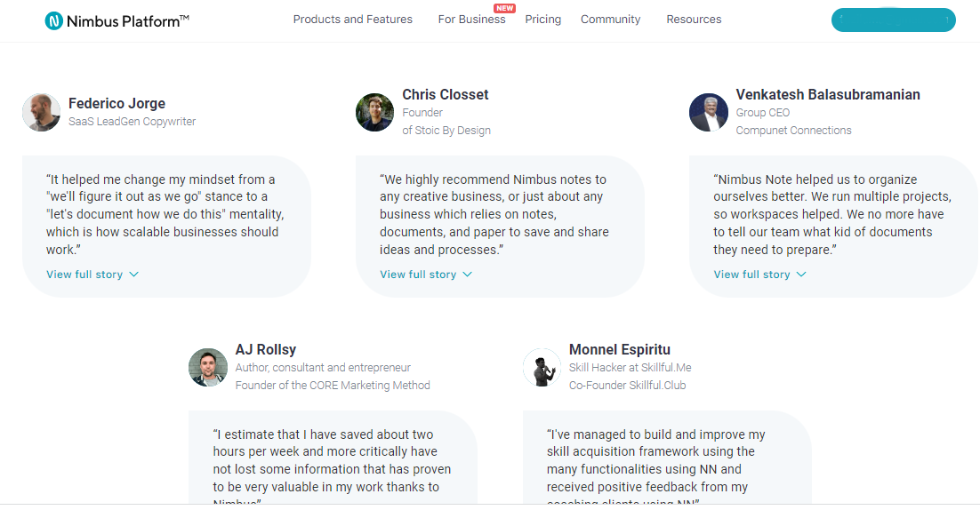
Task: Open the Resources menu
Action: pos(694,20)
